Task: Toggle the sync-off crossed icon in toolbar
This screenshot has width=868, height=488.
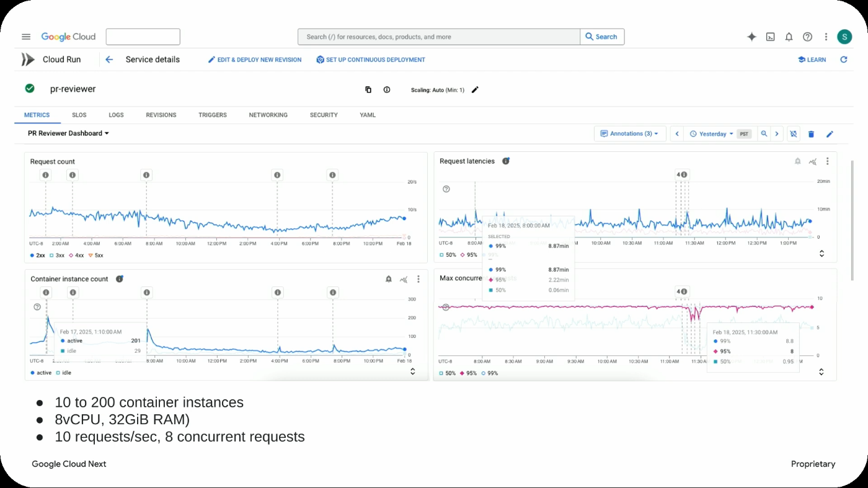Action: click(x=794, y=133)
